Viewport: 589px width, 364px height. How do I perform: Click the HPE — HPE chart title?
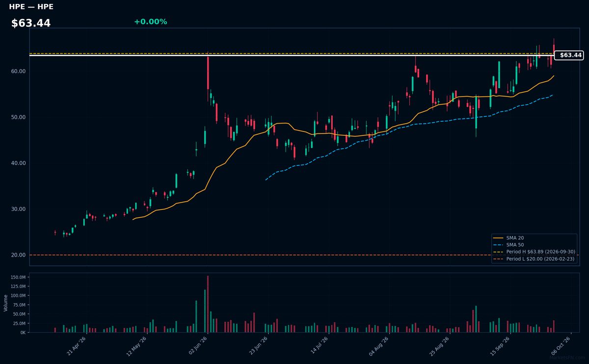click(31, 7)
